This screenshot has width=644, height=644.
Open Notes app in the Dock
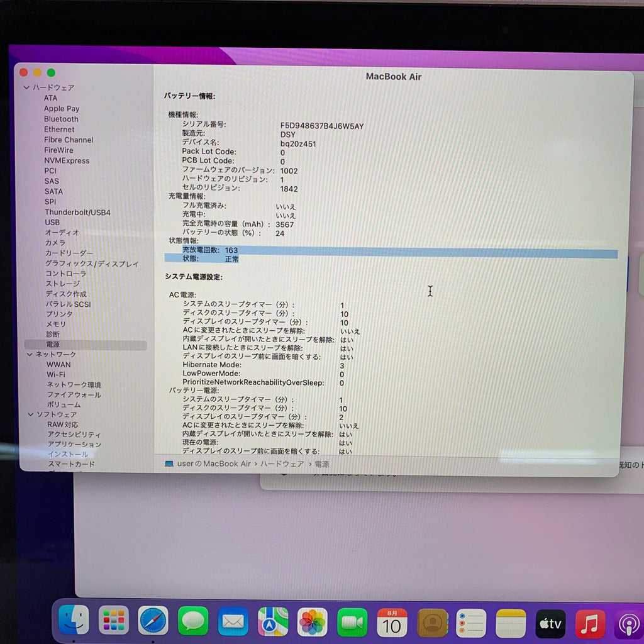click(x=511, y=625)
